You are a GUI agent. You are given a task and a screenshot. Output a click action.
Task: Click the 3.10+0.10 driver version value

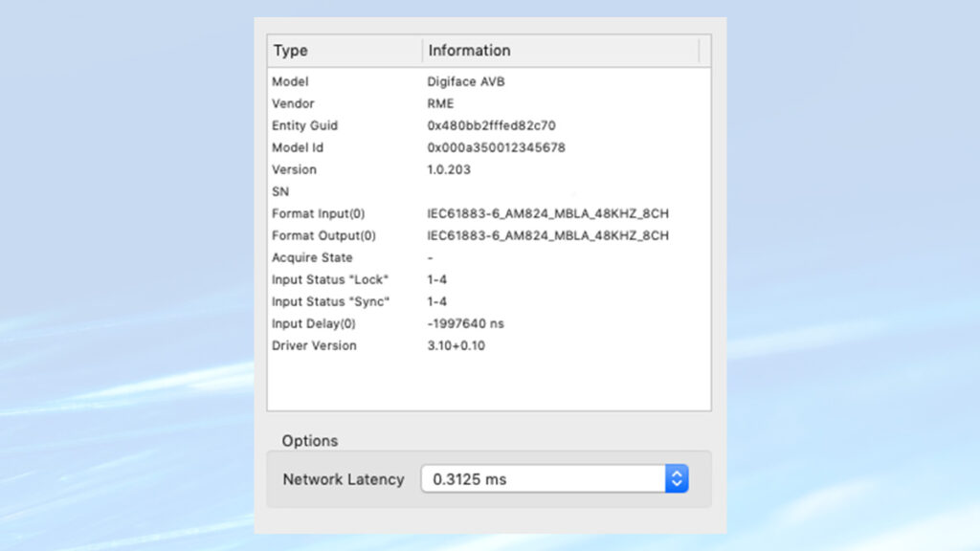point(457,346)
